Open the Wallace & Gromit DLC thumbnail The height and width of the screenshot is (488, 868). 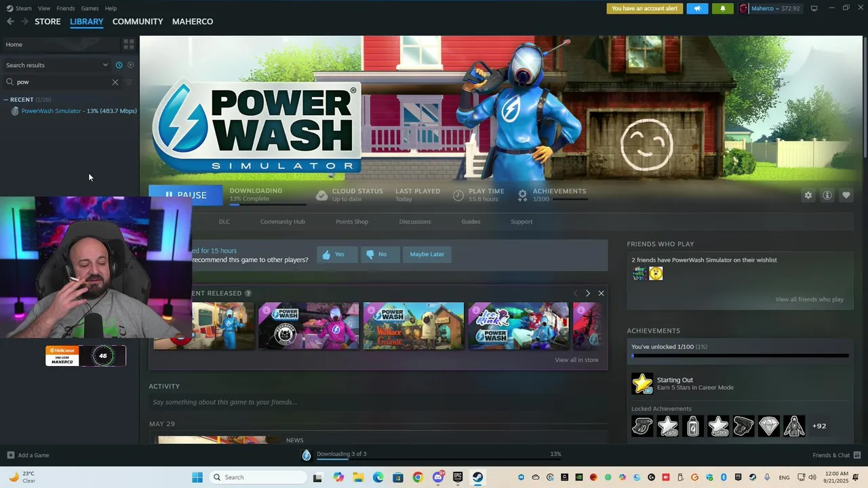414,326
